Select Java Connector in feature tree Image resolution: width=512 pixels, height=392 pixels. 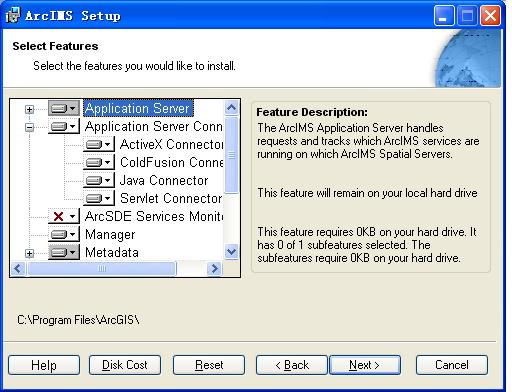(x=164, y=180)
